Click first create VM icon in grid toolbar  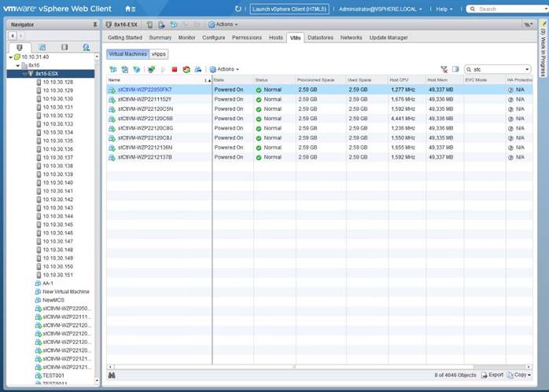(x=113, y=69)
